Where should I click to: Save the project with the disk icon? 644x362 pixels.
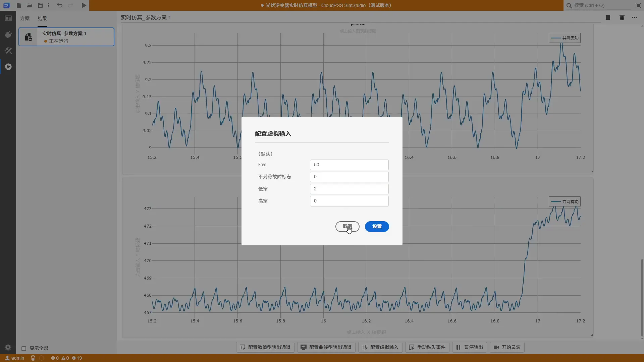(x=40, y=5)
